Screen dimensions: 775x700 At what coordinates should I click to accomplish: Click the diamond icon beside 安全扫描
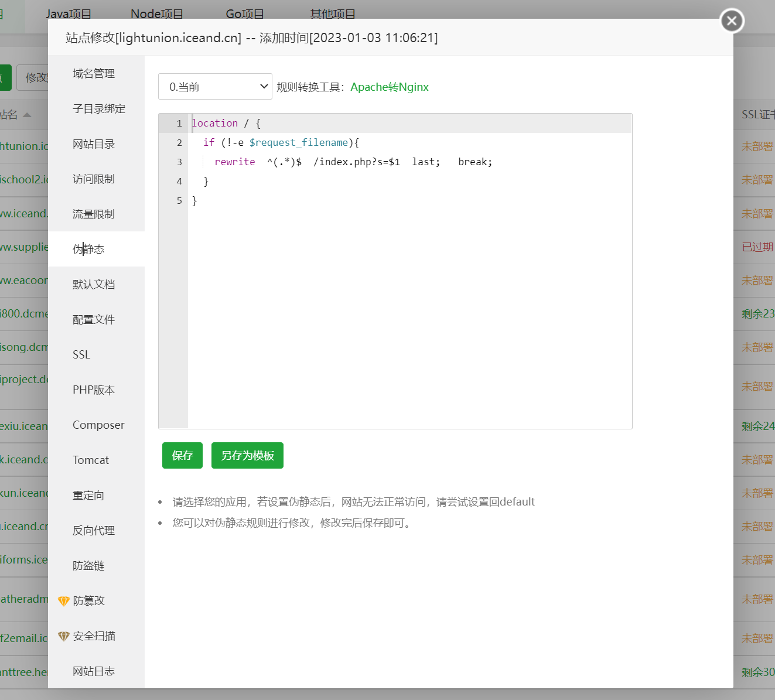pyautogui.click(x=64, y=636)
